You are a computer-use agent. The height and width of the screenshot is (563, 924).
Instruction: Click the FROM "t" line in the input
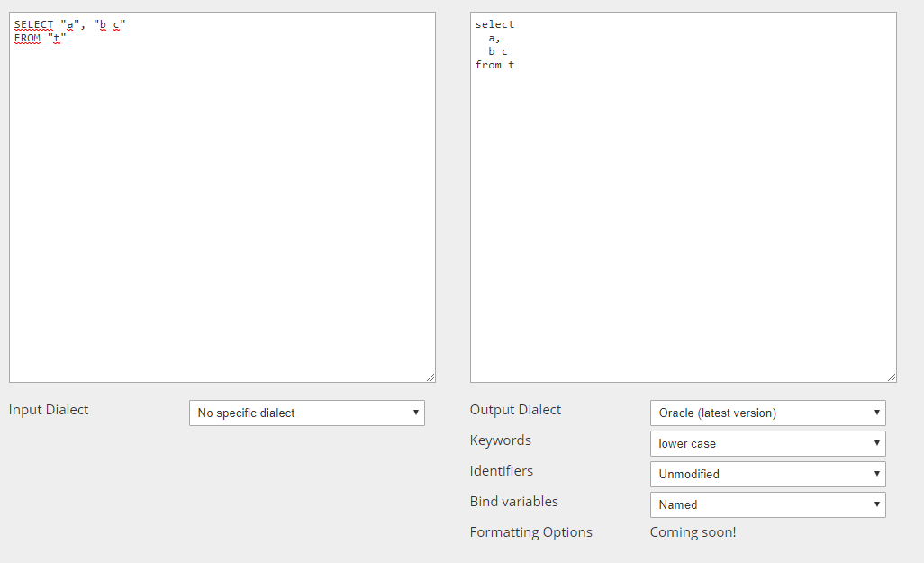click(x=40, y=39)
